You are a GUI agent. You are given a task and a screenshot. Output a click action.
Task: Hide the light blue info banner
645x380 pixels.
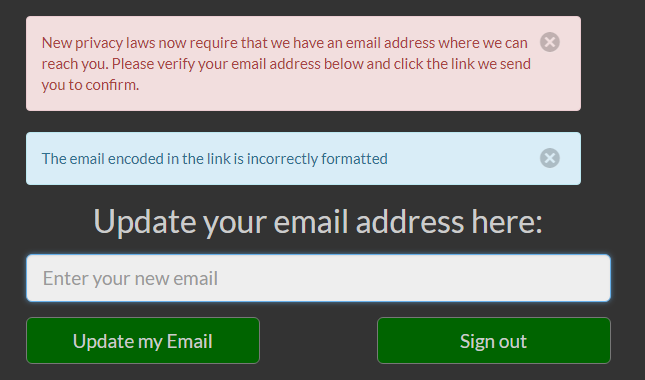pyautogui.click(x=550, y=158)
